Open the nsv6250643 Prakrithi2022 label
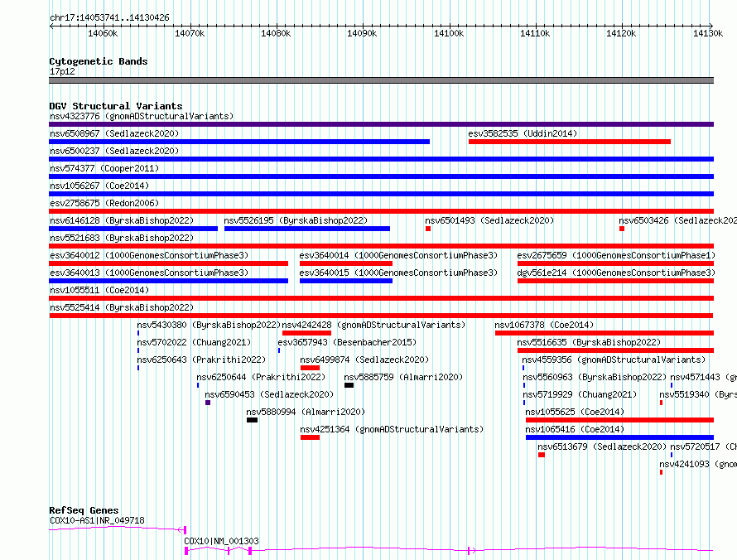Image resolution: width=737 pixels, height=560 pixels. [x=201, y=360]
